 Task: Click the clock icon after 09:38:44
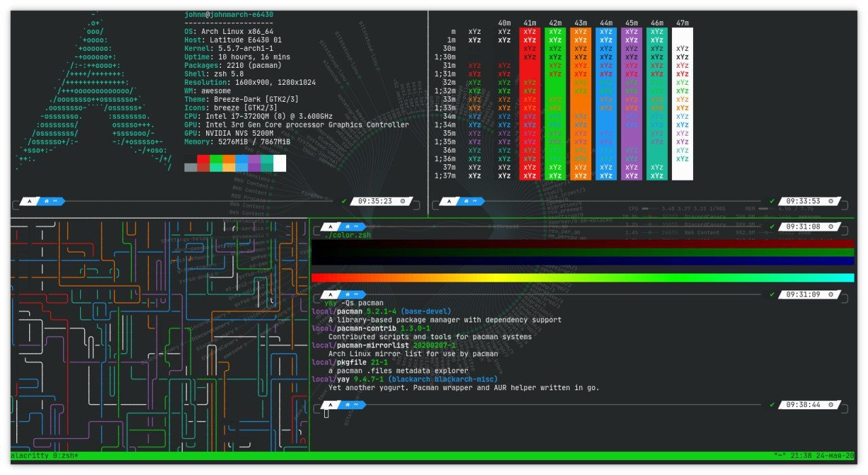pyautogui.click(x=830, y=405)
